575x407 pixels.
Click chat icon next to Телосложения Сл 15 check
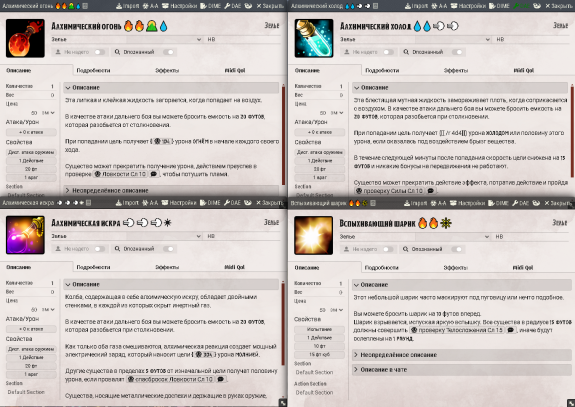click(x=510, y=330)
